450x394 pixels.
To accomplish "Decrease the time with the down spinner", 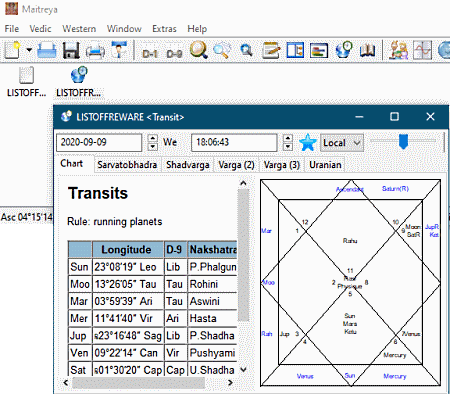I will click(288, 147).
